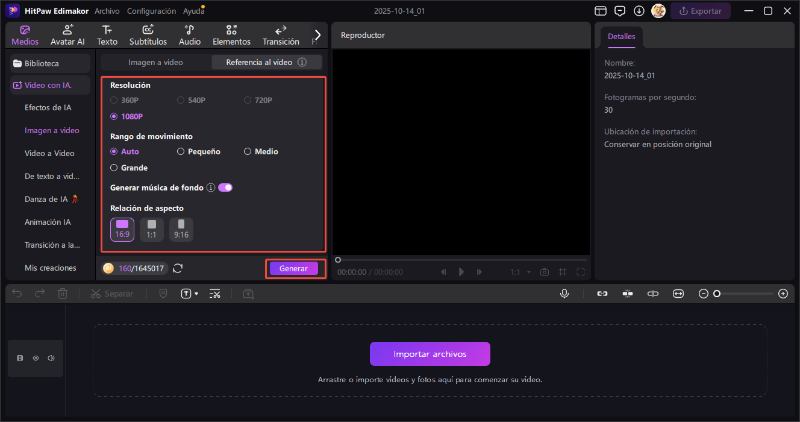Image resolution: width=800 pixels, height=422 pixels.
Task: Open the Avatar AI tool
Action: pyautogui.click(x=67, y=35)
